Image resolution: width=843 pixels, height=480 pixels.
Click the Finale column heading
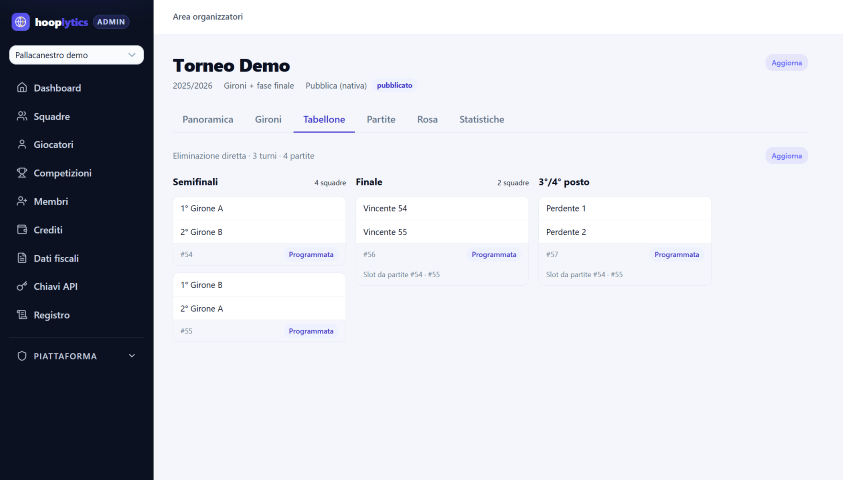369,182
